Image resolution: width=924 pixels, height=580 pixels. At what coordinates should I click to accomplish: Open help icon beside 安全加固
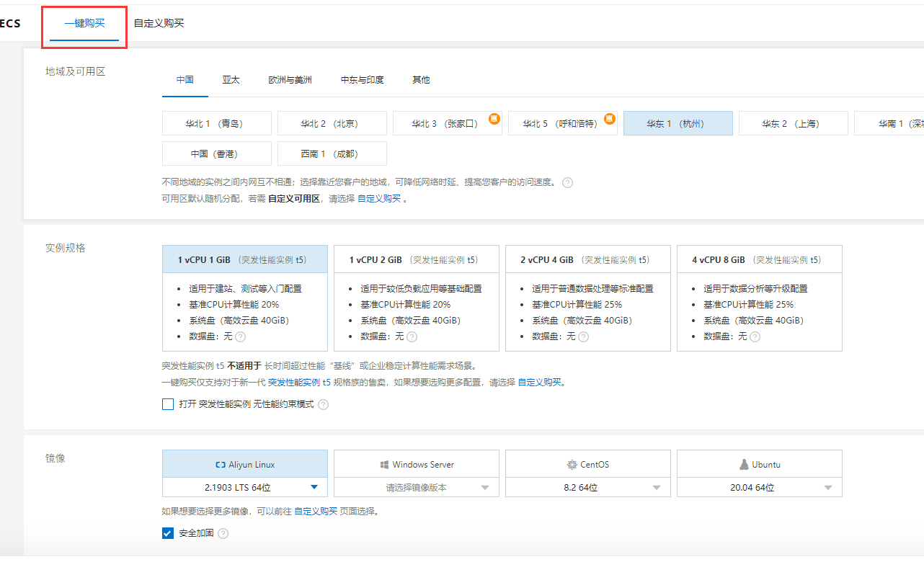coord(223,534)
